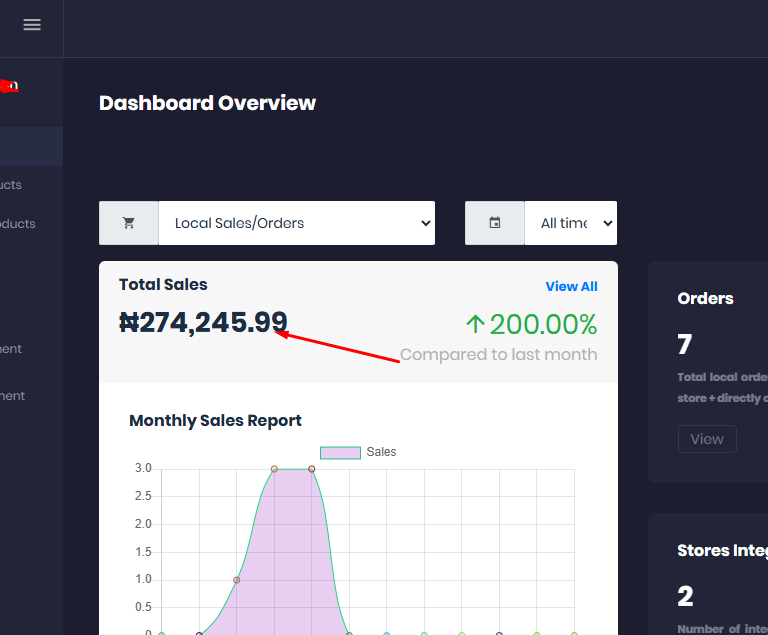Click the green upward arrow next to 200.00%
The image size is (768, 635).
[475, 324]
